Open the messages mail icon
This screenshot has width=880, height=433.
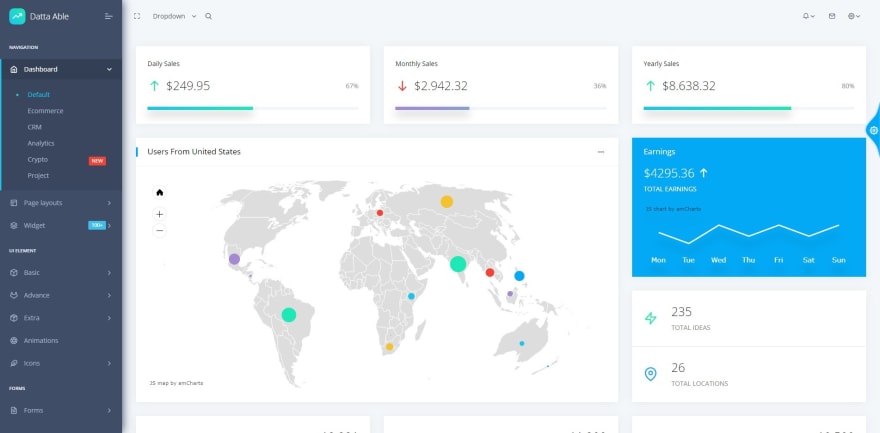[x=832, y=16]
